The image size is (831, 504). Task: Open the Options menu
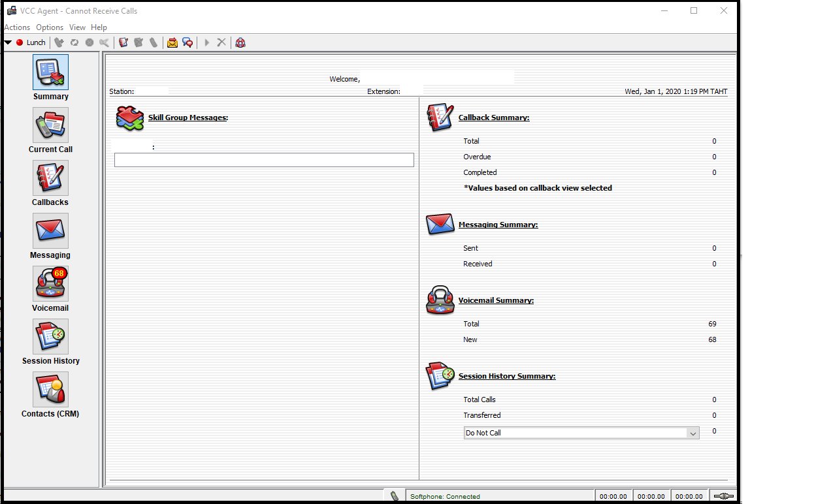coord(50,27)
